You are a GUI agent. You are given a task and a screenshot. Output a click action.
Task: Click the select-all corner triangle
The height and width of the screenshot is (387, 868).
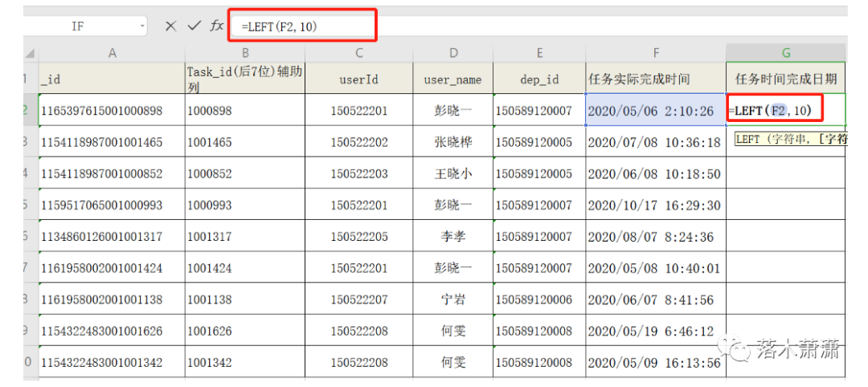(31, 54)
